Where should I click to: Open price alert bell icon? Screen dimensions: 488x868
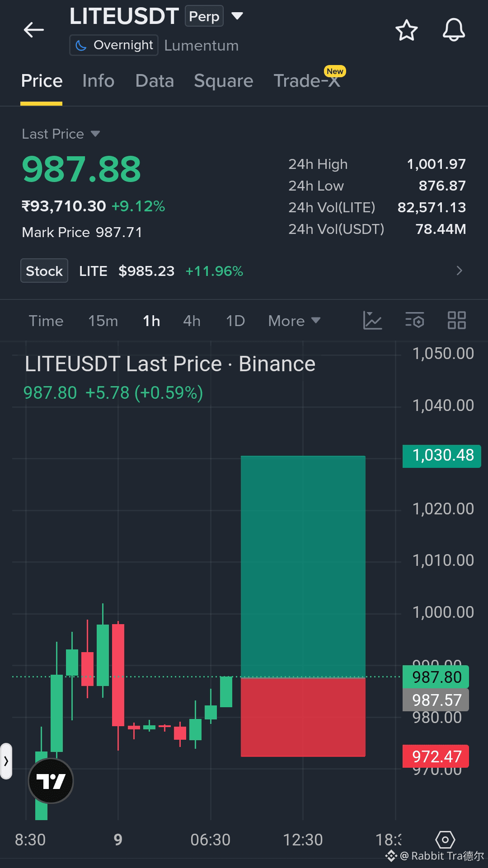(453, 30)
